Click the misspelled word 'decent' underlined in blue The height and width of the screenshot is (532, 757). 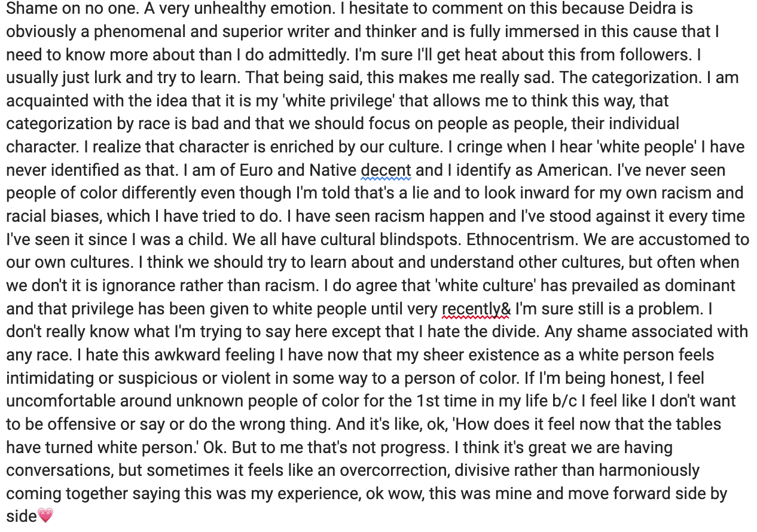[386, 170]
